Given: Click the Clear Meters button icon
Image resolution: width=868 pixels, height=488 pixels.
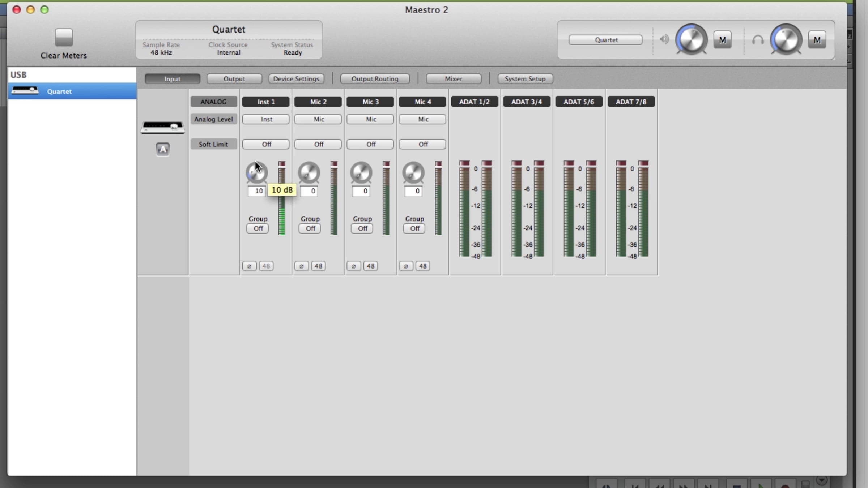Looking at the screenshot, I should [x=64, y=37].
